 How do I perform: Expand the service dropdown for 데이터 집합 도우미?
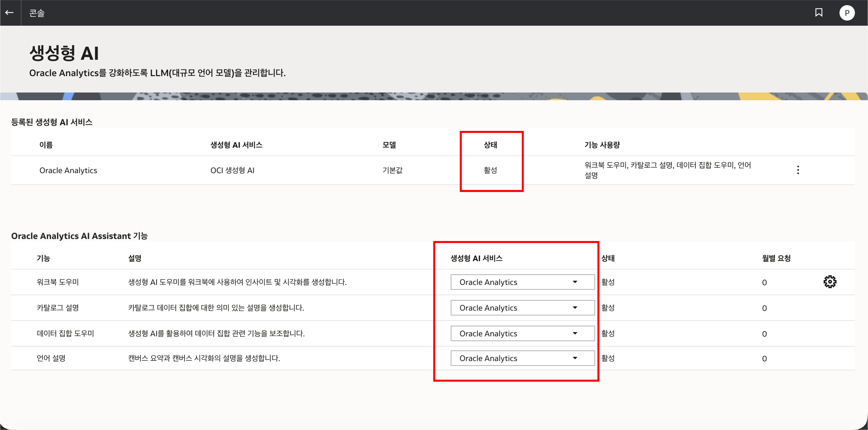523,333
